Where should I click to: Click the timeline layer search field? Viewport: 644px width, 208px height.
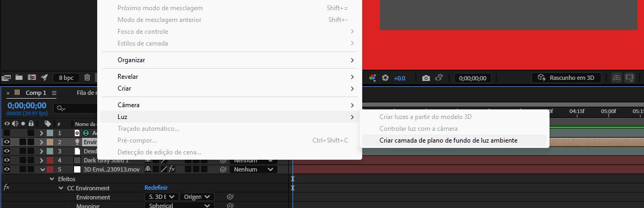[x=75, y=108]
